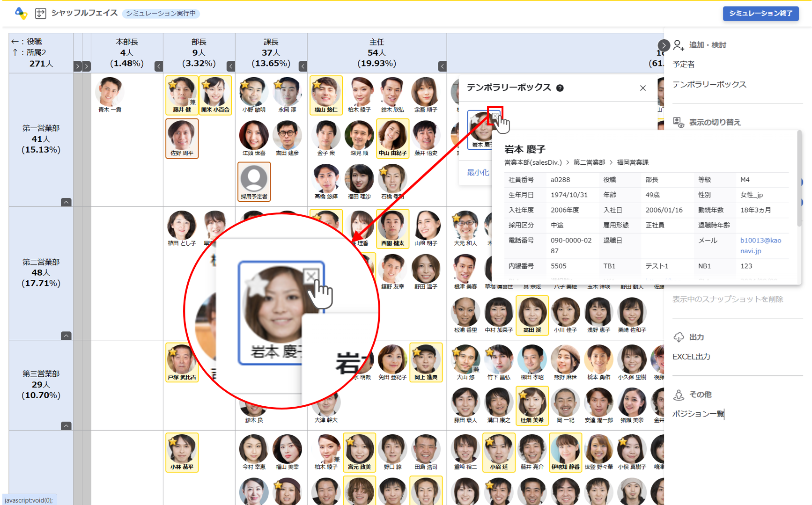The image size is (812, 505).
Task: Click the remove icon on 岩本 慶子's card
Action: [495, 116]
